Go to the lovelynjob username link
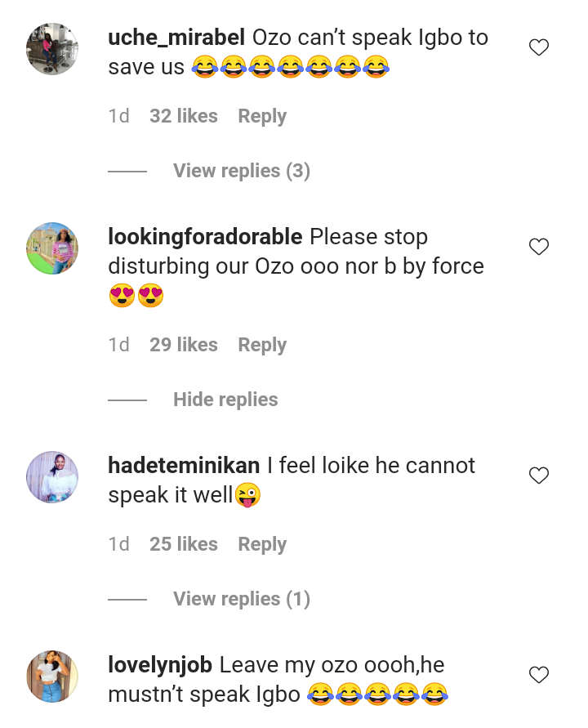The image size is (588, 728). pos(160,665)
